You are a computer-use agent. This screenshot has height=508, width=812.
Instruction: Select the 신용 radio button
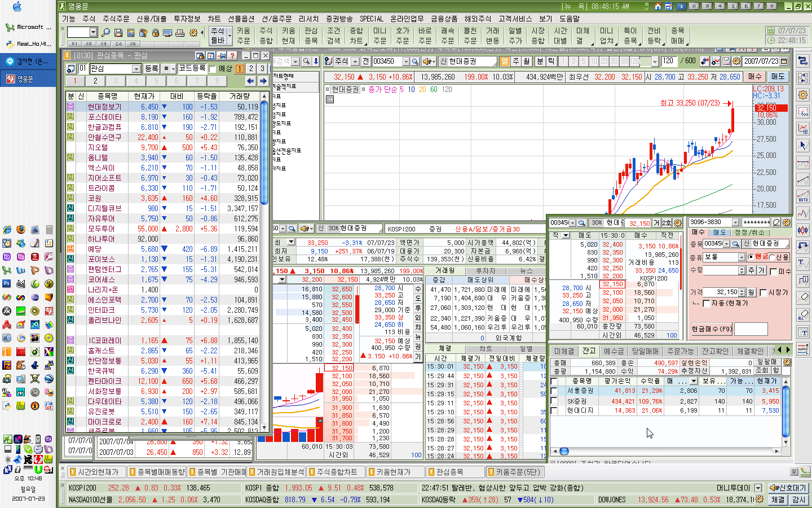point(772,257)
